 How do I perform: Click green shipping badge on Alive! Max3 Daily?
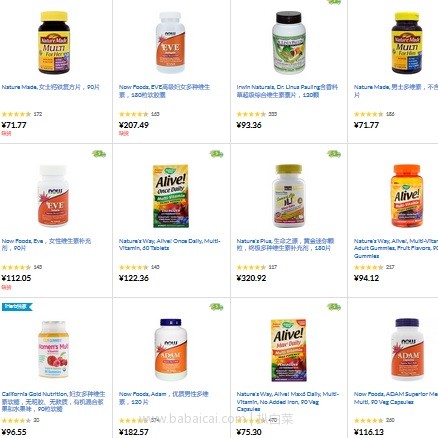(334, 307)
